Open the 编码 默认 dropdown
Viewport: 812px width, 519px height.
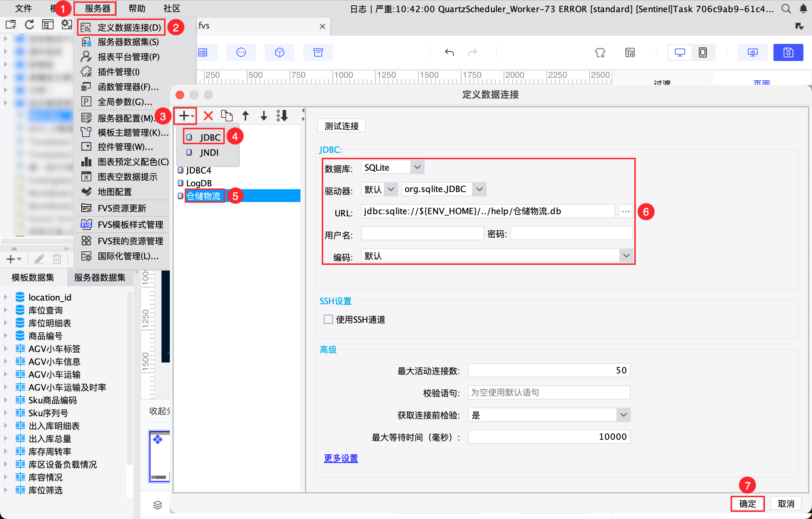coord(626,256)
